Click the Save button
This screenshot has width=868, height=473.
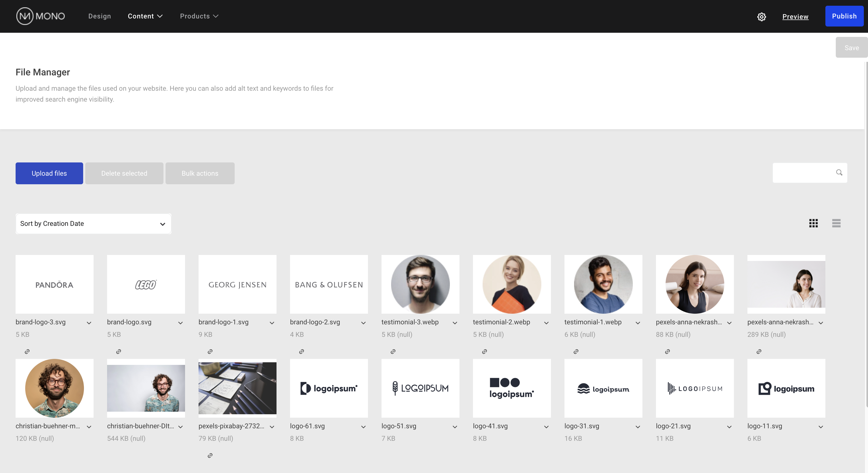[851, 48]
